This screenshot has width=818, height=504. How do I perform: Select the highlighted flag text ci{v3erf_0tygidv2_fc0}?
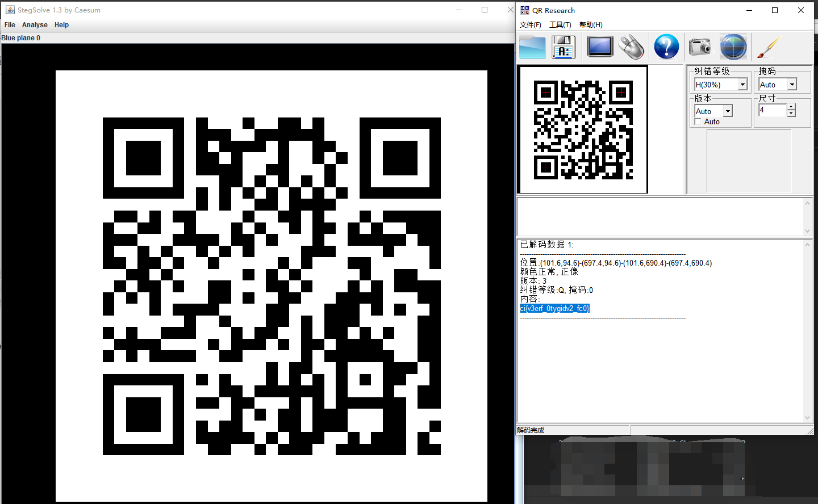(554, 308)
